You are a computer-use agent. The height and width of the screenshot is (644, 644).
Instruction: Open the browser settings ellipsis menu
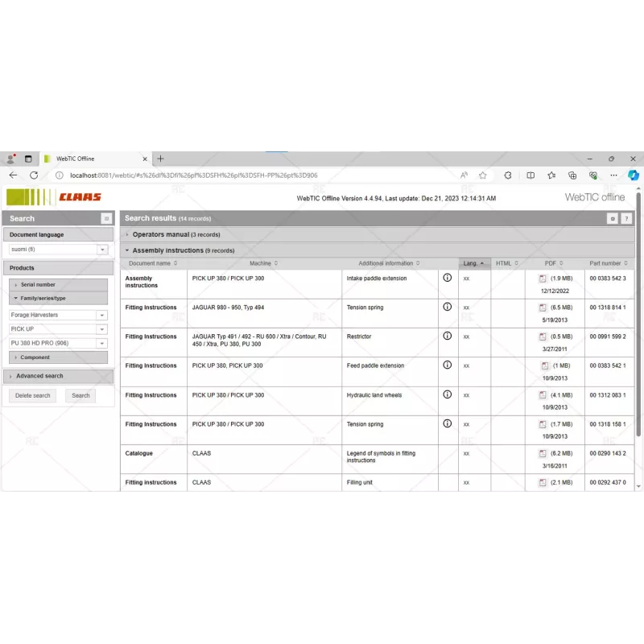[x=613, y=174]
